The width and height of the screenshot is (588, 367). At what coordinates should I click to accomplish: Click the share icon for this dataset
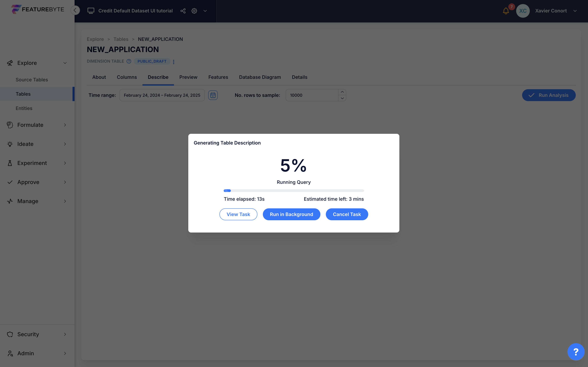pos(183,11)
